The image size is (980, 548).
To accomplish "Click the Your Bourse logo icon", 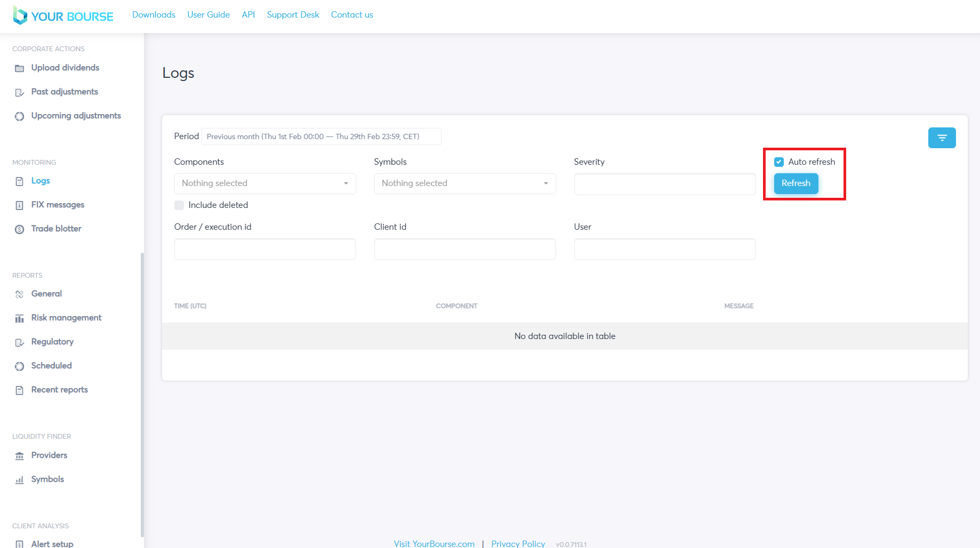I will [x=20, y=15].
